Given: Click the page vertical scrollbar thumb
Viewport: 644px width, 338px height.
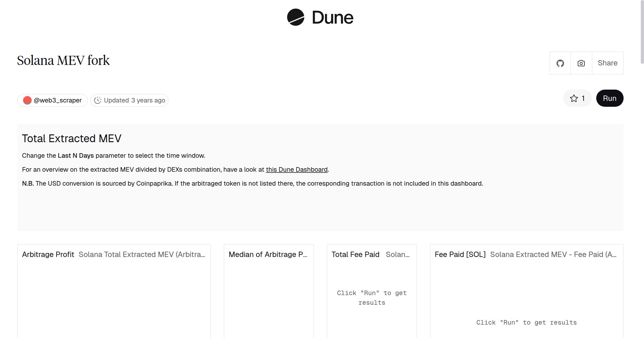Looking at the screenshot, I should [642, 32].
